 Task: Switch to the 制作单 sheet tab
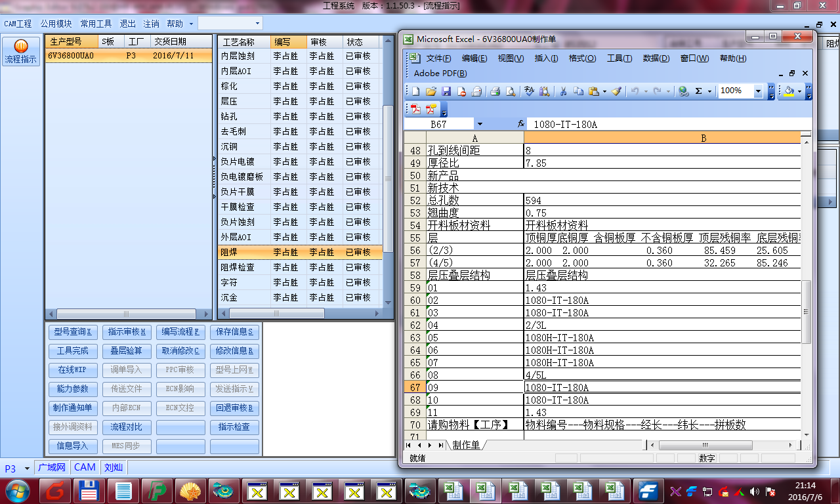(x=466, y=445)
